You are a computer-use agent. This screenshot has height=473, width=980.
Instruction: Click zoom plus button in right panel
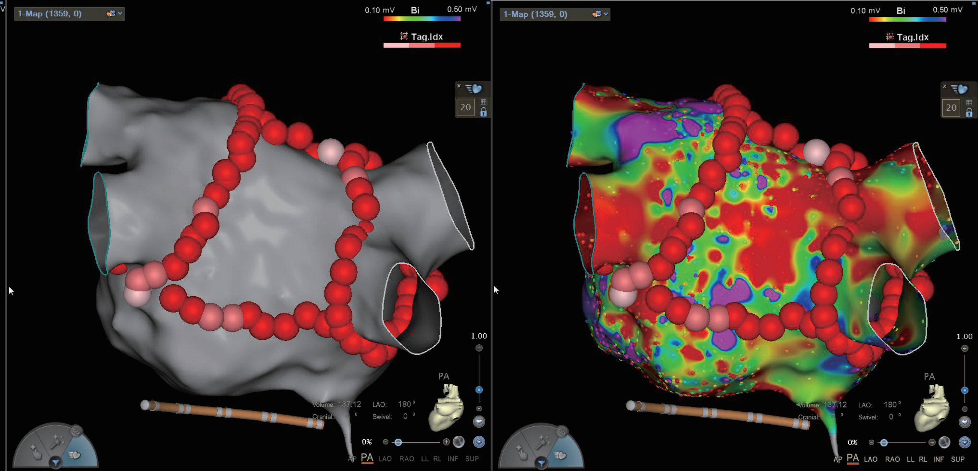pos(964,348)
